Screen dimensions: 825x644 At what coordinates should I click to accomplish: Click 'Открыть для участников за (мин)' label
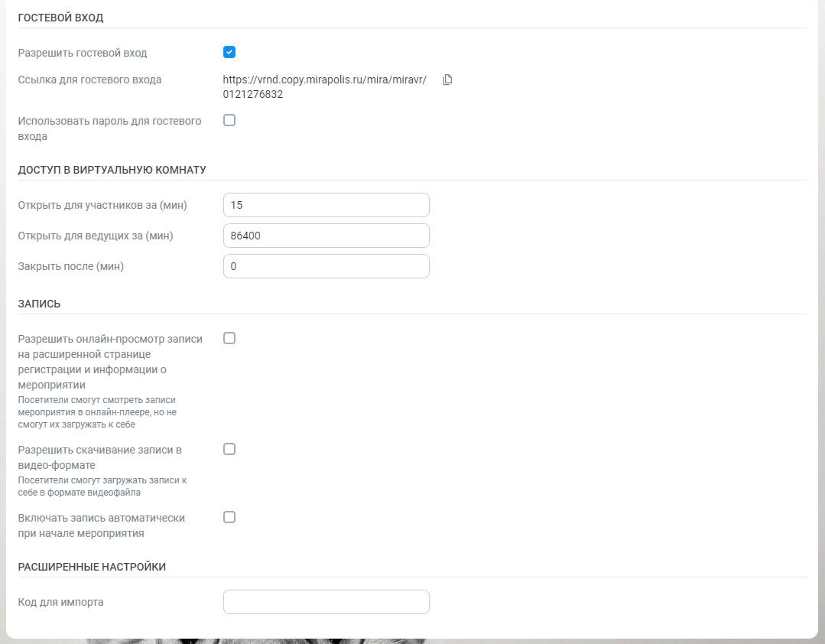(x=102, y=205)
